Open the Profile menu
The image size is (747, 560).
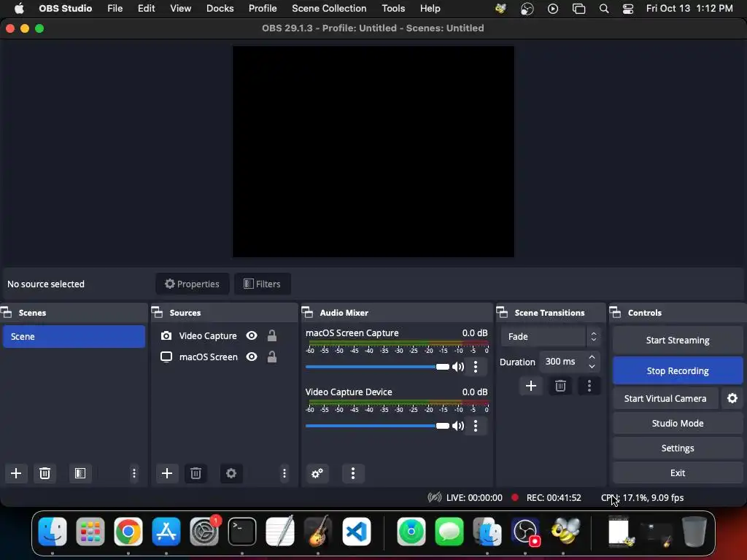click(263, 9)
